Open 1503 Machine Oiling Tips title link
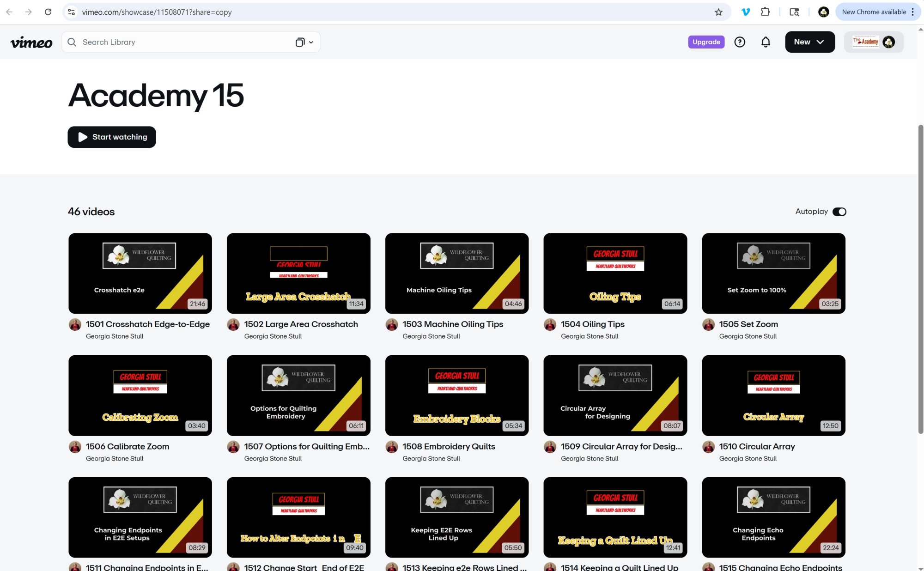Screen dimensions: 924x571 tap(453, 324)
